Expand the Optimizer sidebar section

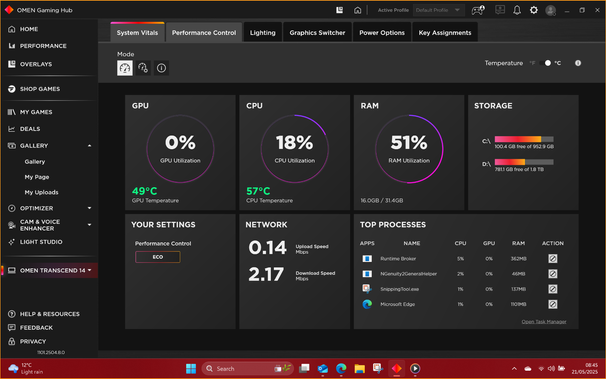89,208
